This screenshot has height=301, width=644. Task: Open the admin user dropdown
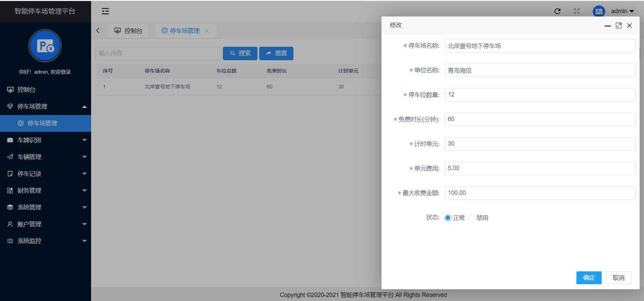pos(622,11)
